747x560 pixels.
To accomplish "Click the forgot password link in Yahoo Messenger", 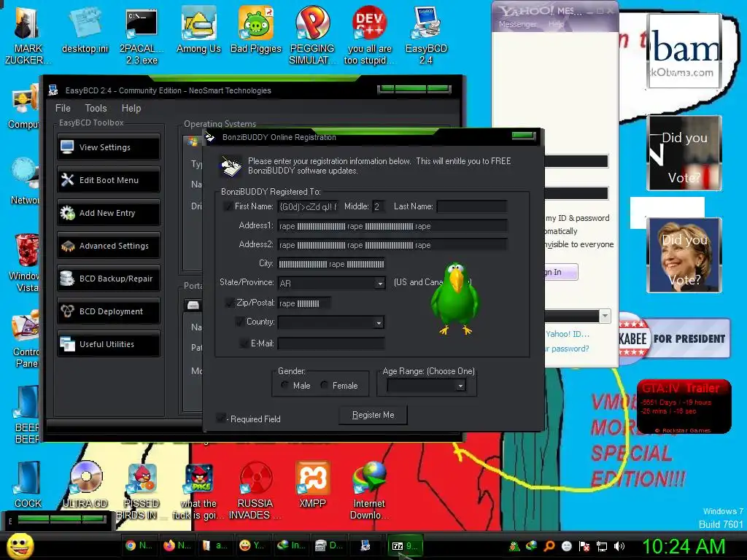I will point(567,349).
